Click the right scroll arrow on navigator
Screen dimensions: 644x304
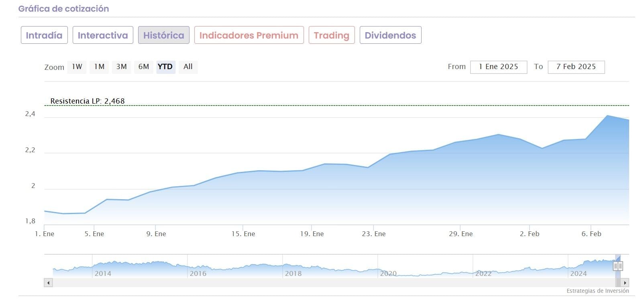625,283
